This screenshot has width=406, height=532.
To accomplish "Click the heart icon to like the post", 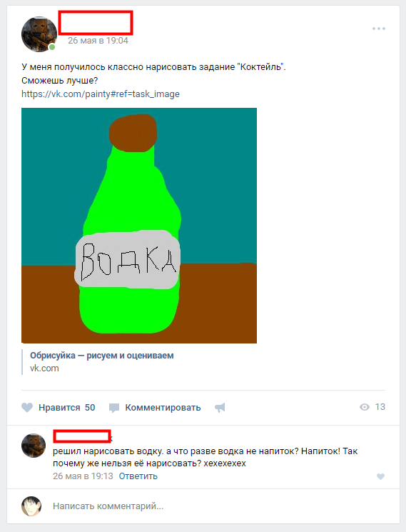I will pyautogui.click(x=27, y=407).
